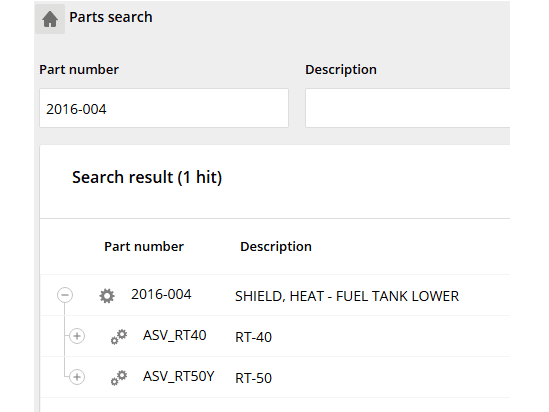This screenshot has height=412, width=549.
Task: Expand the ASV_RT40 row
Action: 77,336
